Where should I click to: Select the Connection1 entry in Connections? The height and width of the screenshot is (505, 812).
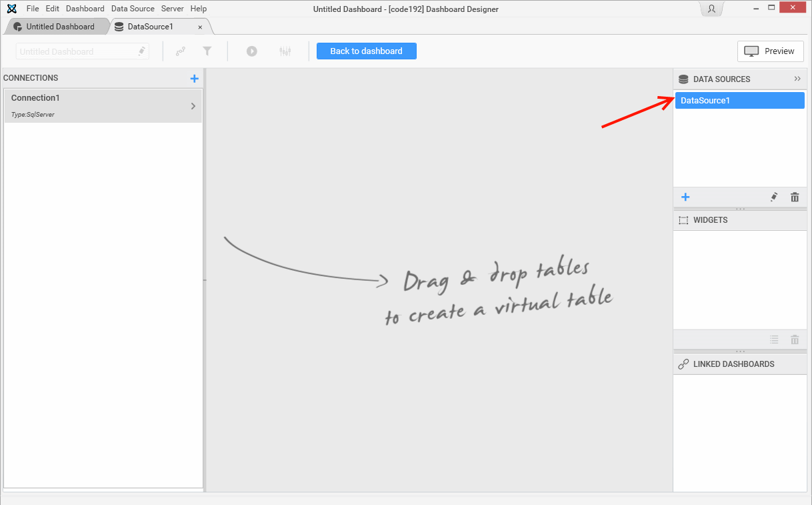point(103,106)
